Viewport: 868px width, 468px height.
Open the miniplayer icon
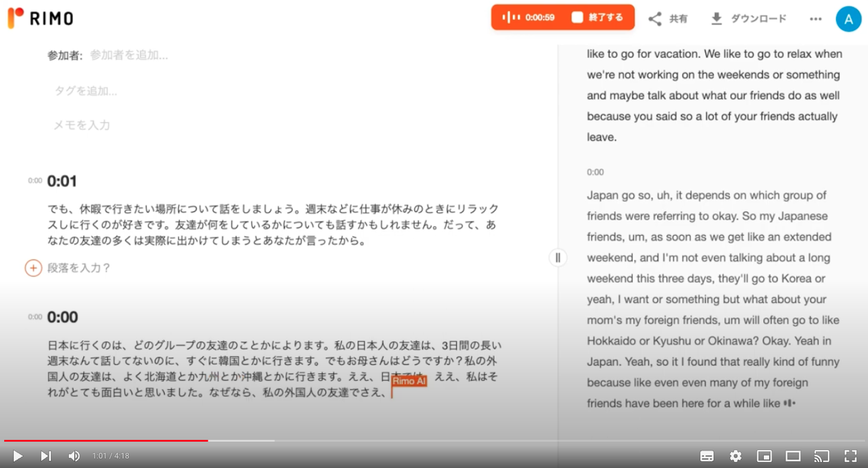tap(764, 455)
